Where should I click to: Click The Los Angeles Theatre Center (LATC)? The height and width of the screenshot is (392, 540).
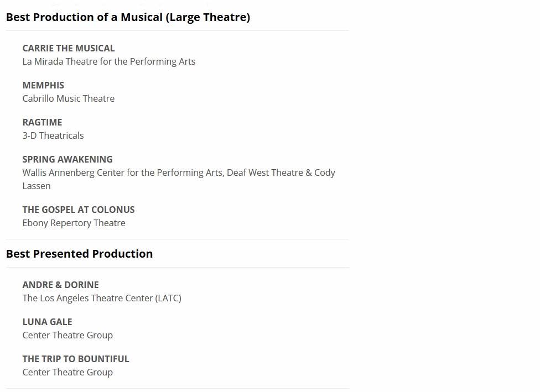point(102,298)
